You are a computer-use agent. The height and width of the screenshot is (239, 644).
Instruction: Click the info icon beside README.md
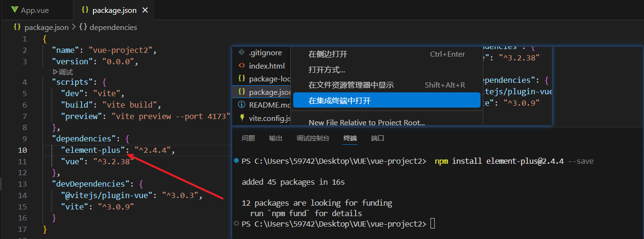click(x=242, y=105)
